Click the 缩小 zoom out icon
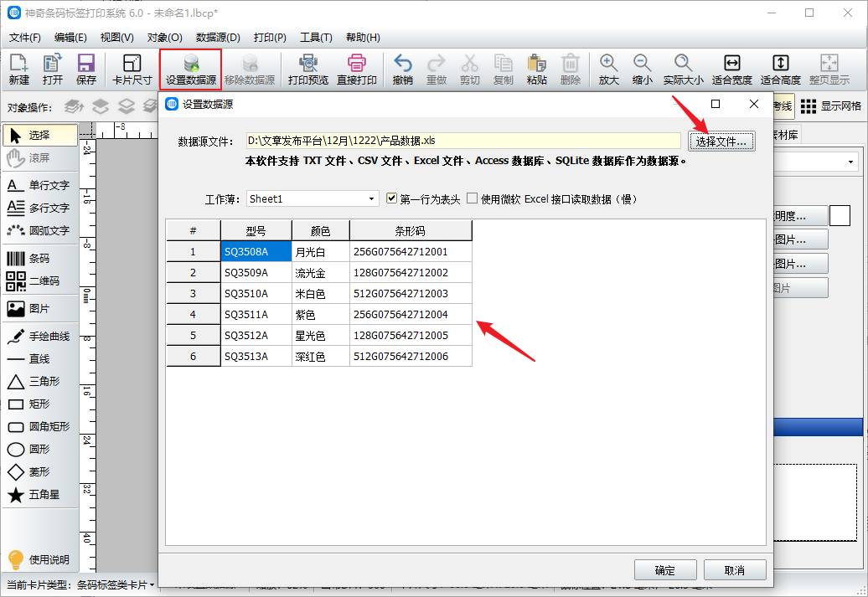This screenshot has height=597, width=868. [642, 69]
